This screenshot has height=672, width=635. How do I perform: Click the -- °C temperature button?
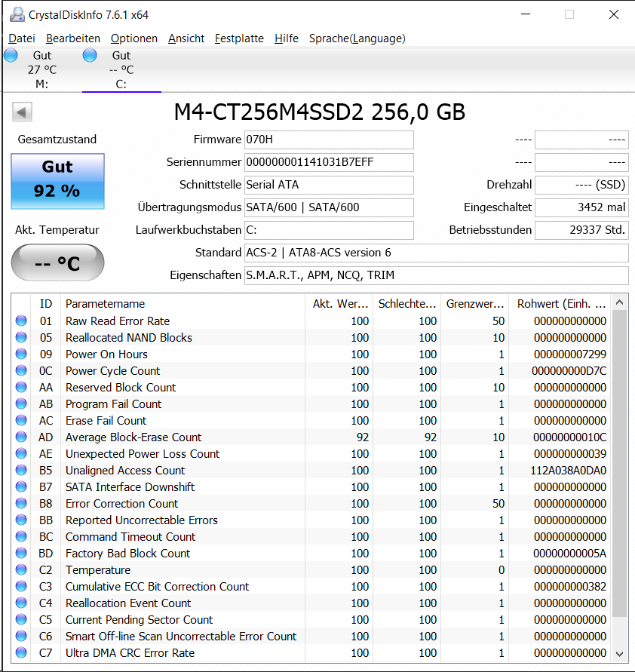click(57, 262)
